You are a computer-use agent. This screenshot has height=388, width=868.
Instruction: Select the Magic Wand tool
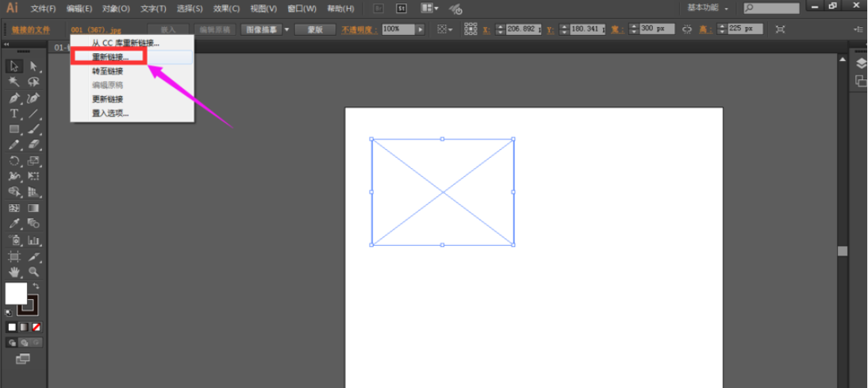(x=14, y=82)
